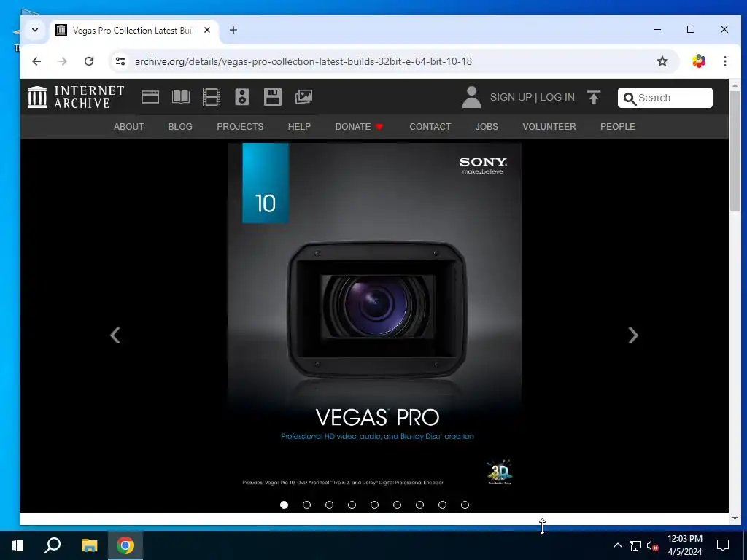Select fourth carousel dot indicator

(x=352, y=505)
